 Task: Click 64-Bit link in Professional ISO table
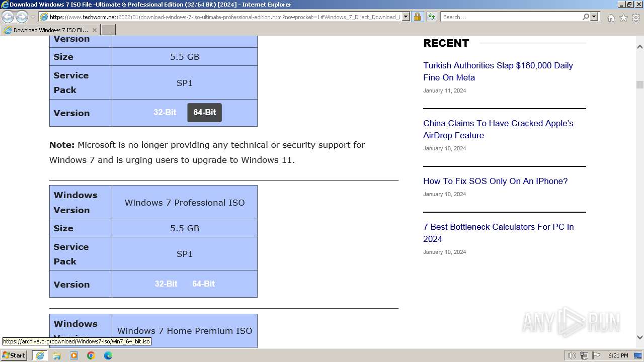[x=204, y=284]
